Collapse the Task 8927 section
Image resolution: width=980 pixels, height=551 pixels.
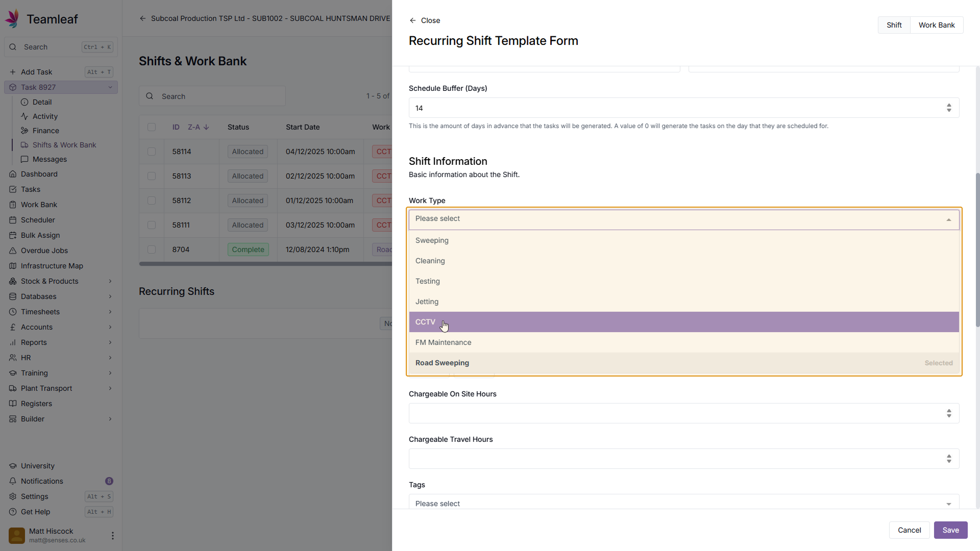coord(110,87)
